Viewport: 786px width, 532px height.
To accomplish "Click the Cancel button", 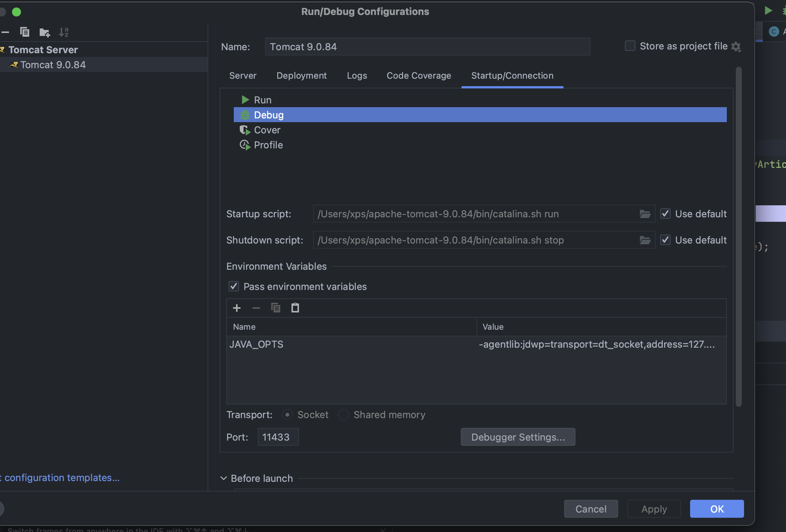I will pos(591,509).
